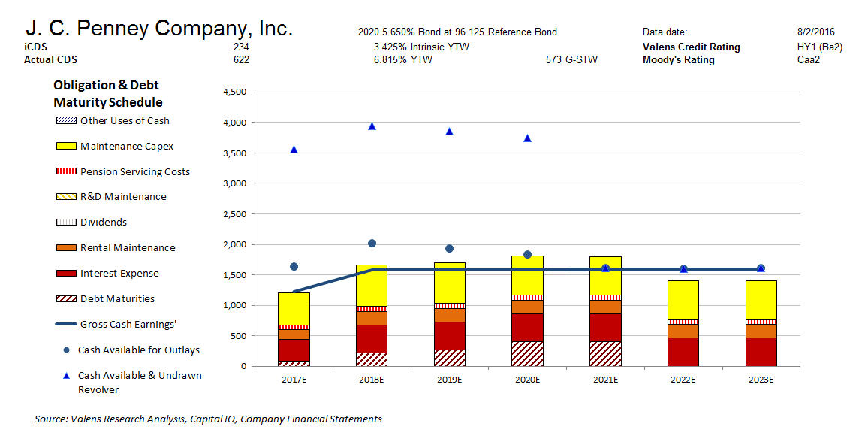Click the 2020E hatched Debt Maturities segment
Screen dimensions: 868x442
[528, 353]
